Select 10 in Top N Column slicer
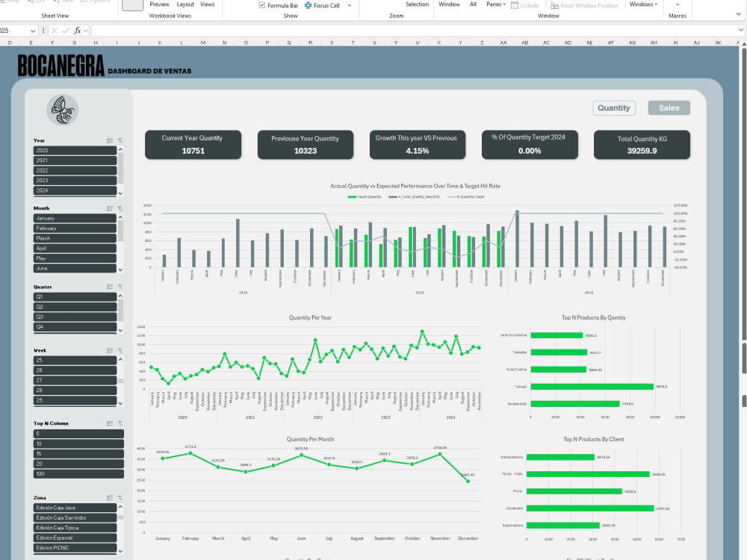This screenshot has width=747, height=560. [x=78, y=444]
